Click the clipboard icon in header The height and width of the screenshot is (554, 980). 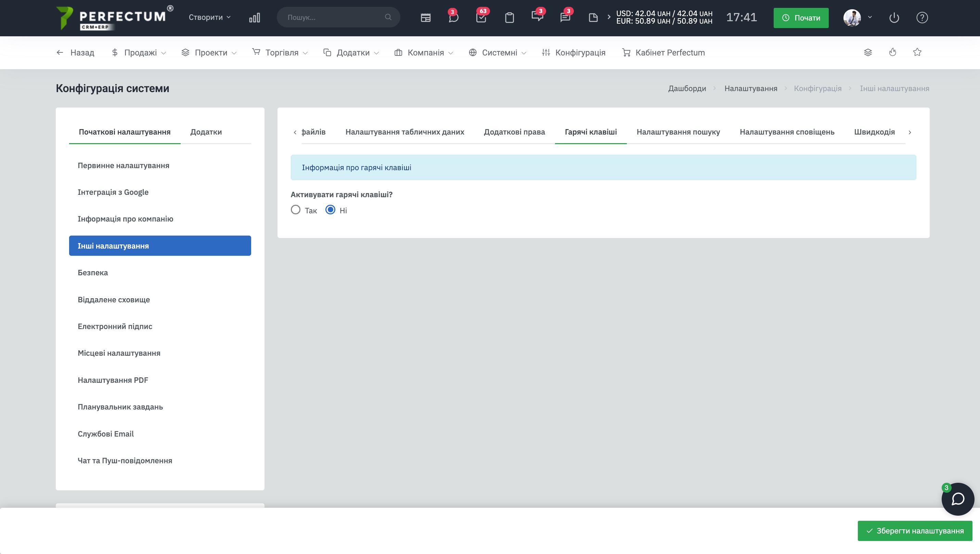pyautogui.click(x=509, y=17)
